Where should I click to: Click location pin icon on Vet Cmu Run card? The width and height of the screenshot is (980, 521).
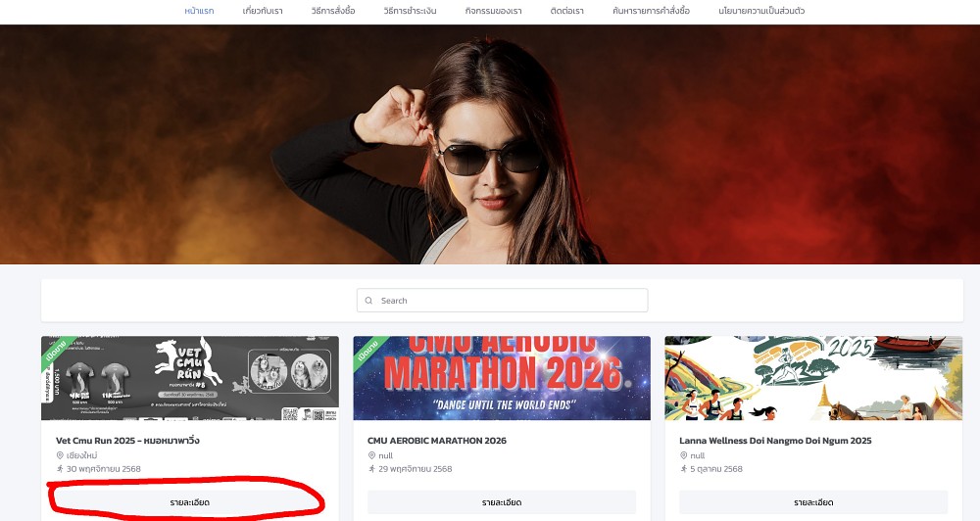pos(60,455)
